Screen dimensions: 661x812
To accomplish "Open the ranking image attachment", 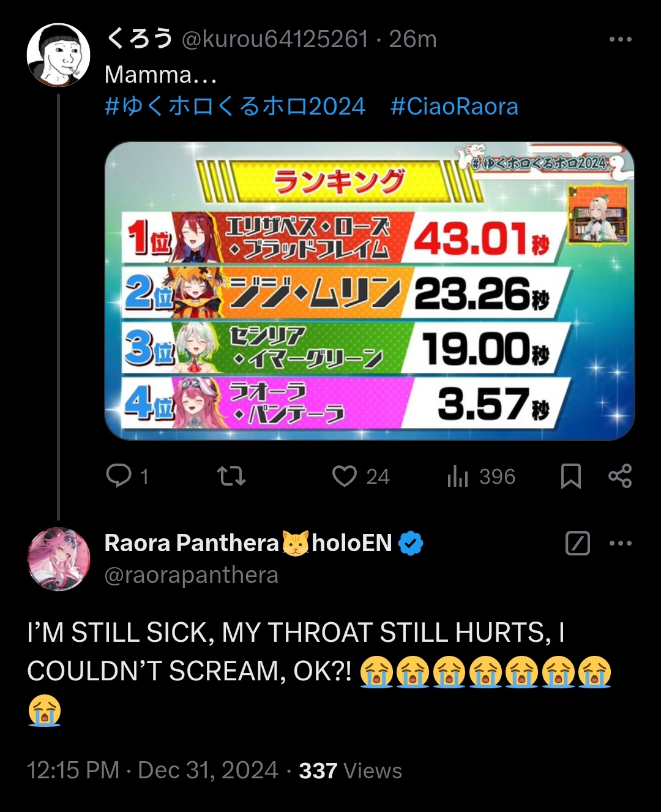I will click(370, 291).
